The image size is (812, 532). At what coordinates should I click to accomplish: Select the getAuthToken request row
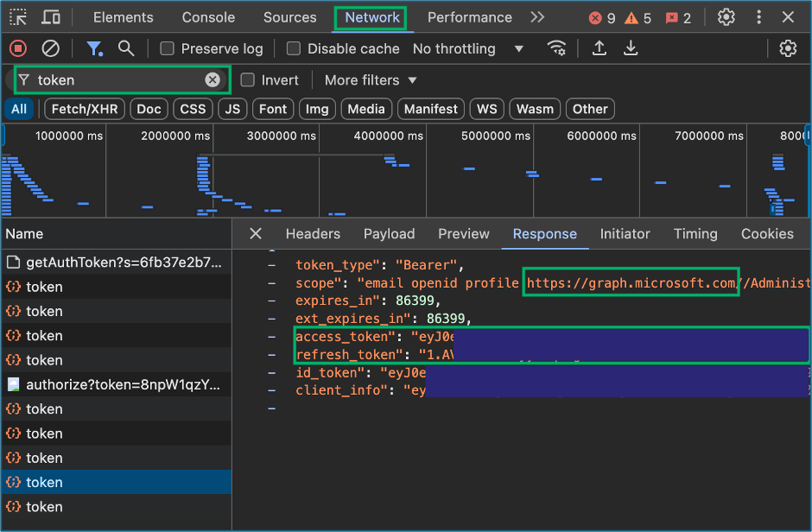pyautogui.click(x=117, y=263)
